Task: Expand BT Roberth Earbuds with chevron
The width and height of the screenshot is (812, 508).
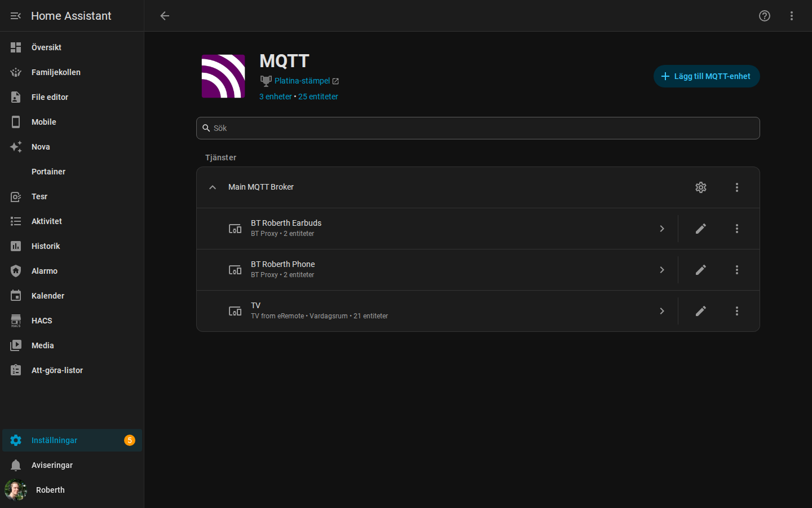Action: [x=662, y=229]
